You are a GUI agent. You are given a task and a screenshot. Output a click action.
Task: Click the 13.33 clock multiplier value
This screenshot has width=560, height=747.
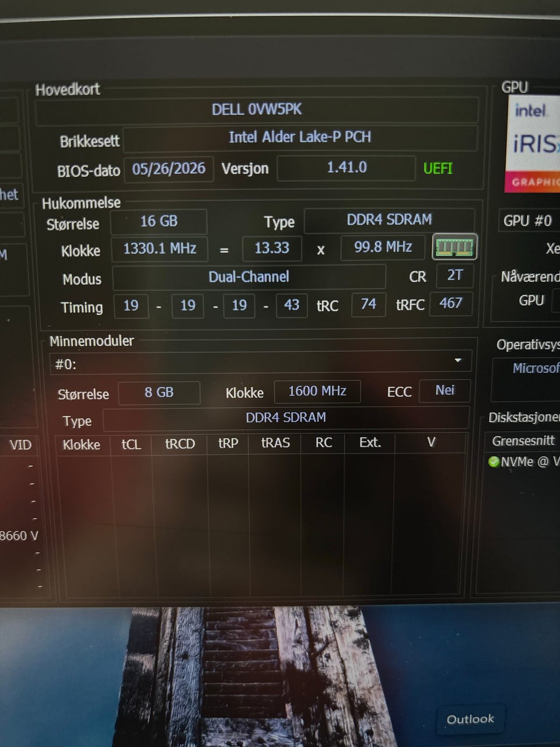coord(272,248)
